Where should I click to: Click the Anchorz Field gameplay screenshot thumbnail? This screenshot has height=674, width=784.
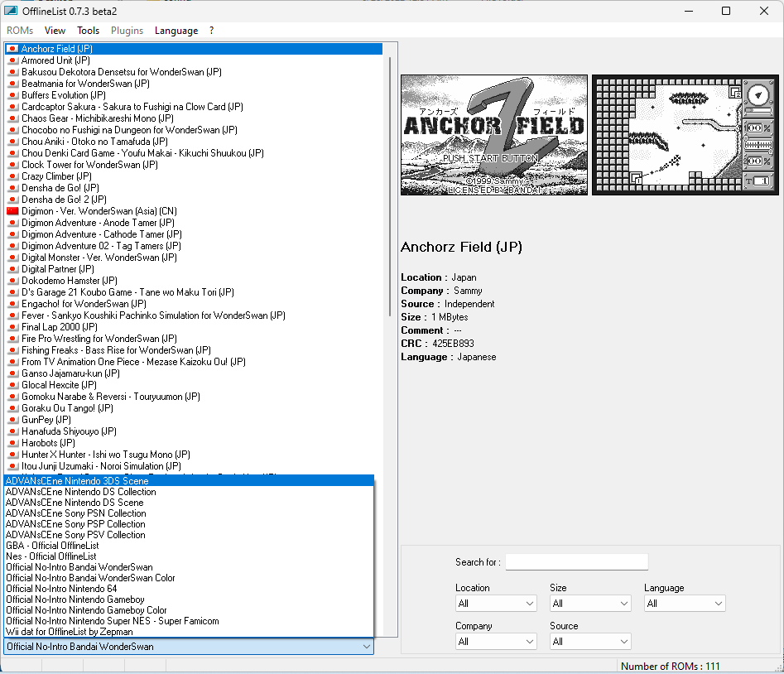pos(685,135)
